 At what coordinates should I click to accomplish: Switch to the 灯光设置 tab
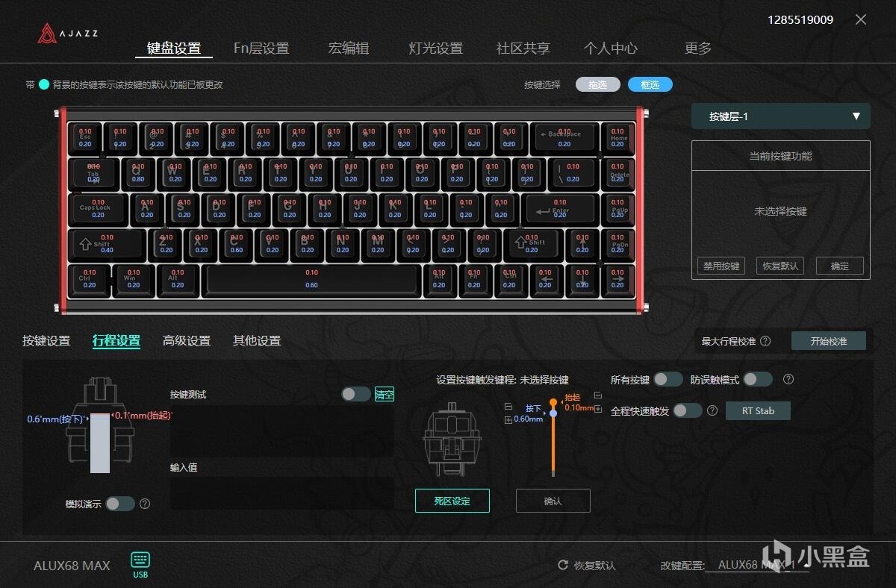pyautogui.click(x=435, y=49)
